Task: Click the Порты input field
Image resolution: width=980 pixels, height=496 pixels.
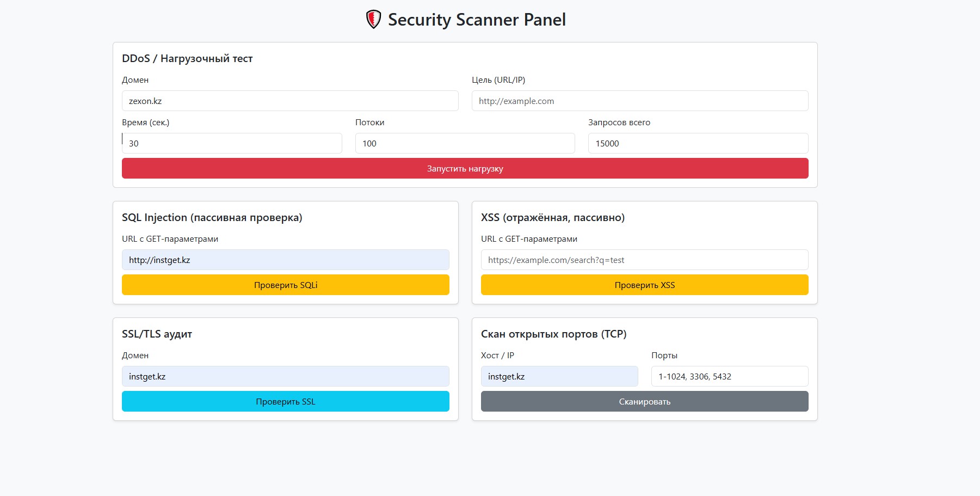Action: point(729,376)
